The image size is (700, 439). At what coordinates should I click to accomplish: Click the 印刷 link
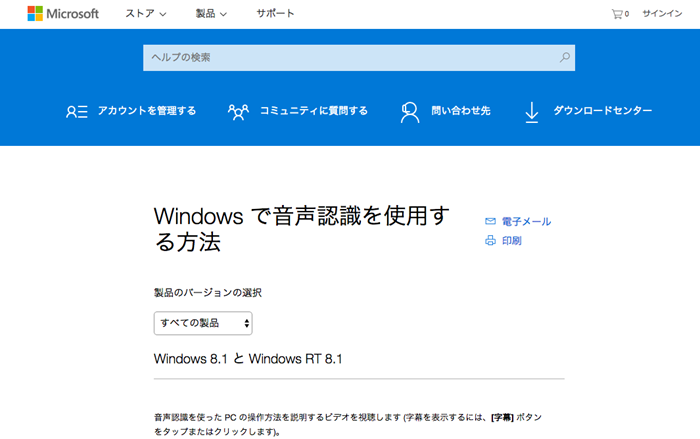click(x=512, y=241)
